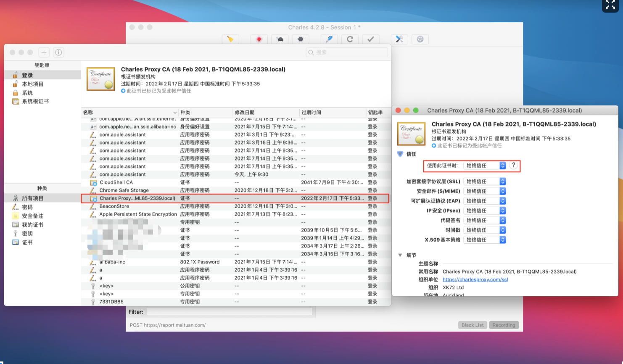623x364 pixels.
Task: Sort by the 钥匙串 column header
Action: pyautogui.click(x=378, y=113)
